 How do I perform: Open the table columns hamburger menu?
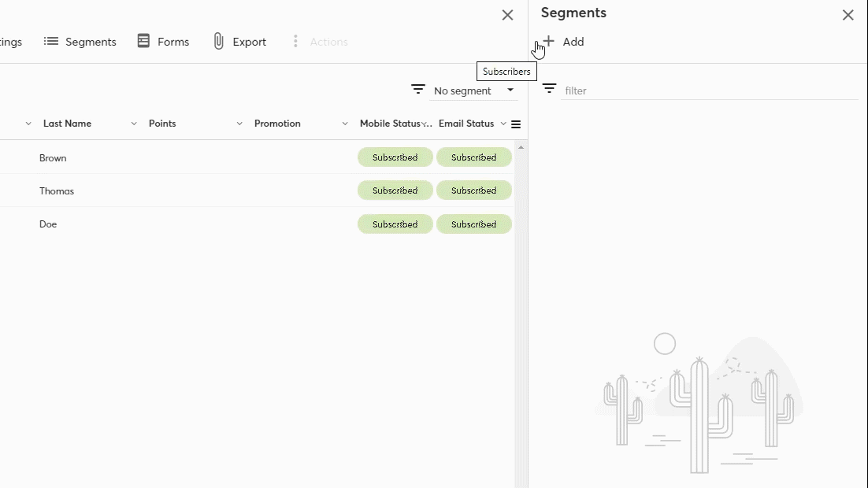(516, 124)
